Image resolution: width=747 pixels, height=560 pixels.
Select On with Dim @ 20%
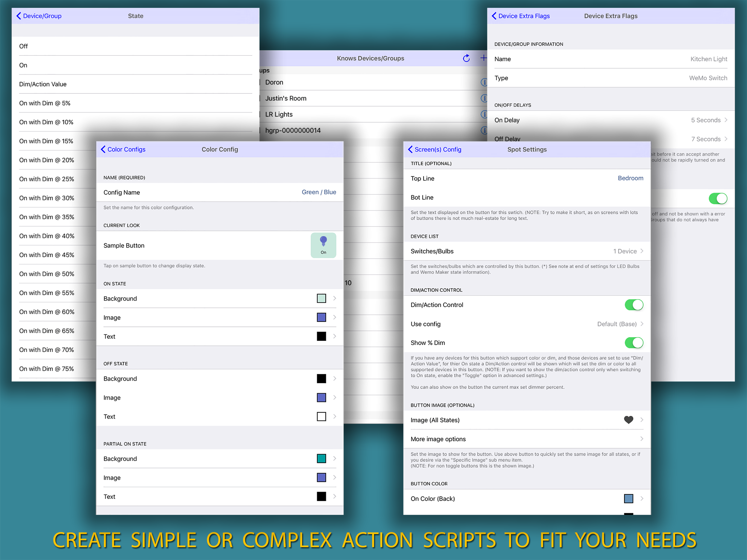[54, 160]
